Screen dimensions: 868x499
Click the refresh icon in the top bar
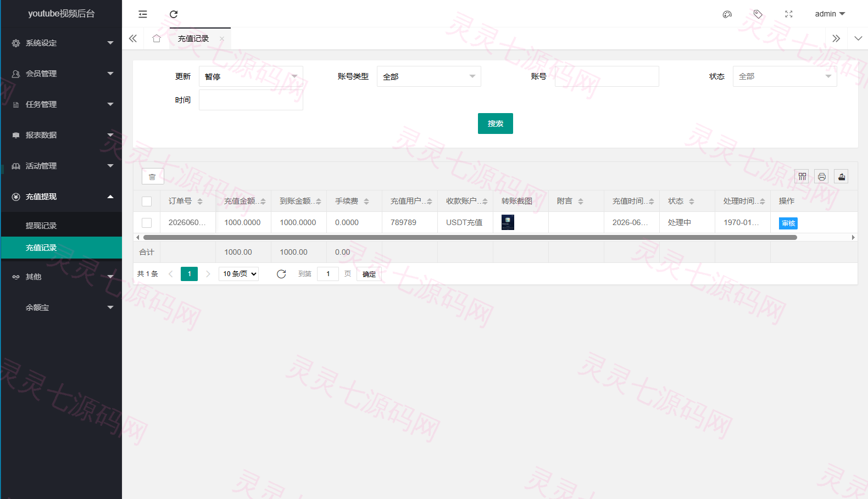(x=174, y=14)
